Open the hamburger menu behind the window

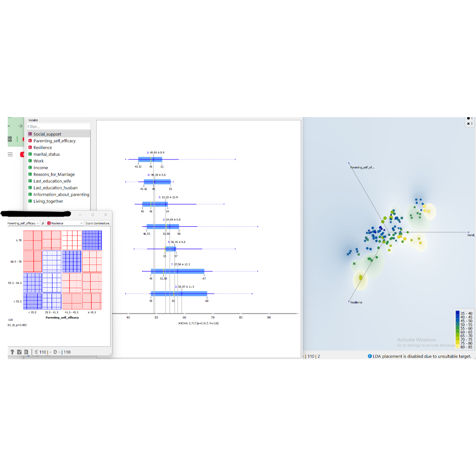(10, 154)
